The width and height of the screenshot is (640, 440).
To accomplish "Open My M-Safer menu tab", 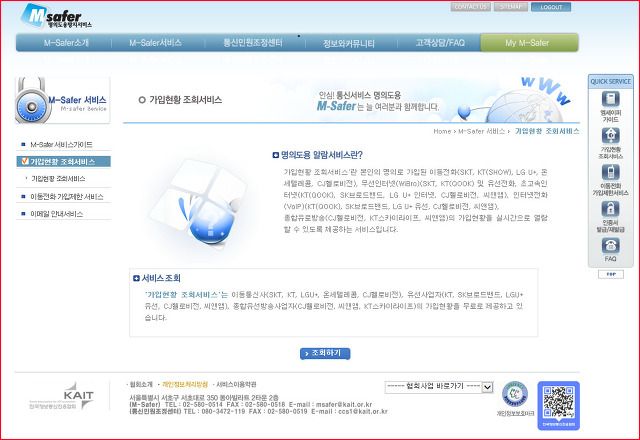I will 529,42.
